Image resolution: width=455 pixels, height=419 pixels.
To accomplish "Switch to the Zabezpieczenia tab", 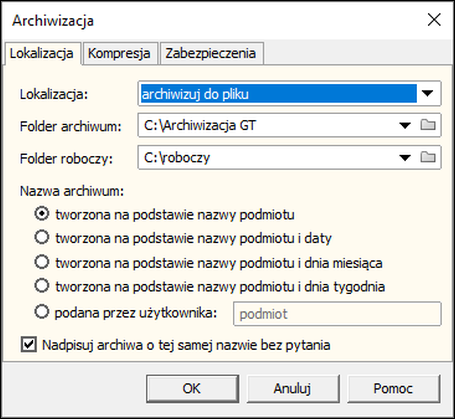I will pyautogui.click(x=212, y=53).
